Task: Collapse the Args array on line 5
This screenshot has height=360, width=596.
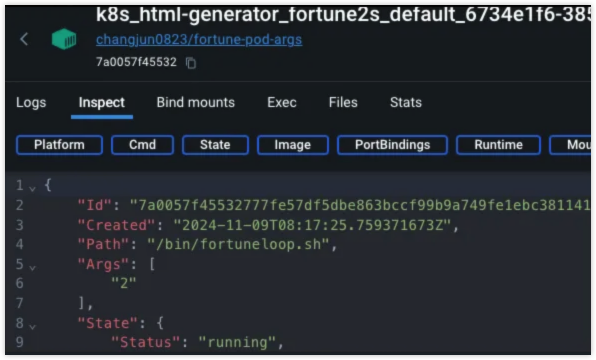Action: tap(33, 268)
